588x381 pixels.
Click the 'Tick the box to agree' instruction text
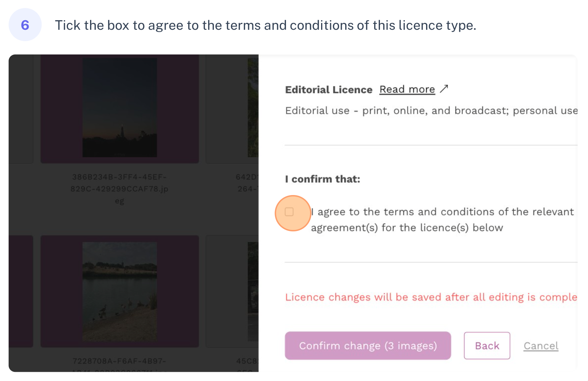tap(265, 25)
